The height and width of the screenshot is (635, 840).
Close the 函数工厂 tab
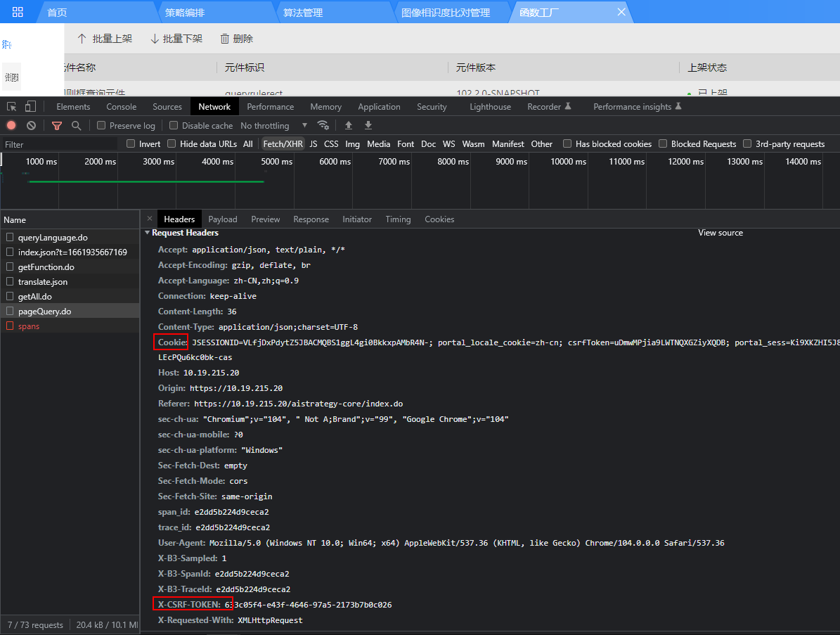pos(621,12)
